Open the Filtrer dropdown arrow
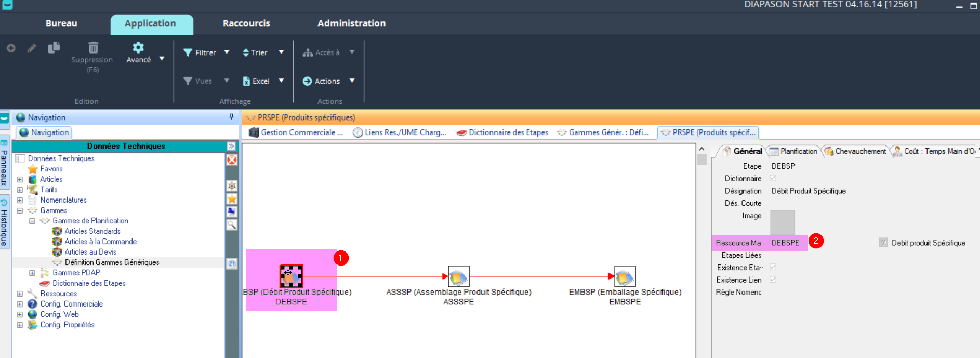Viewport: 980px width, 358px height. 227,52
